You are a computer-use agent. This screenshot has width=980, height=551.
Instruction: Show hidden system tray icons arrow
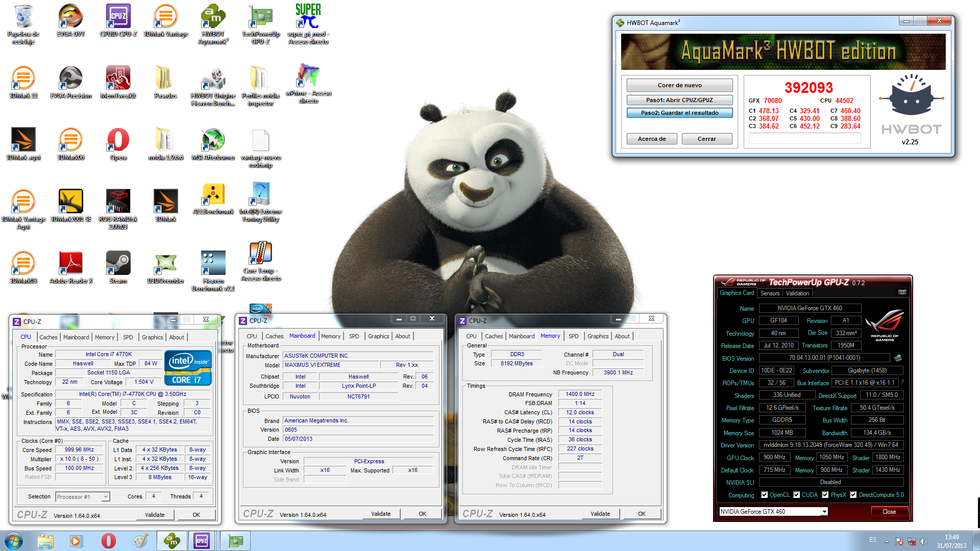click(x=887, y=541)
